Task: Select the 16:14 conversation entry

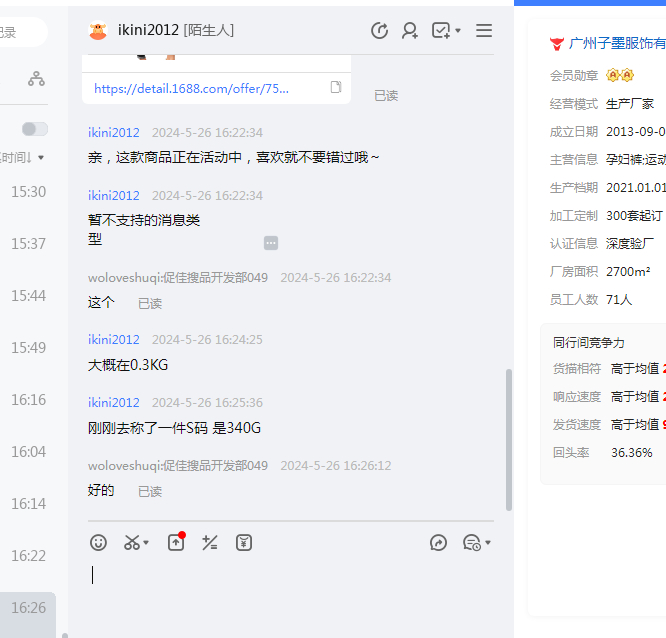Action: tap(28, 504)
